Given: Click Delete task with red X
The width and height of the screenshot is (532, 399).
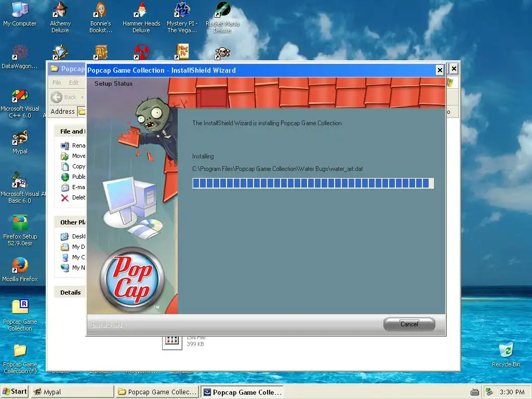Looking at the screenshot, I should [73, 197].
